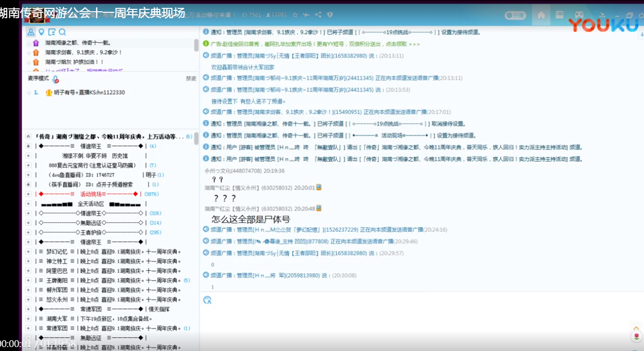644x351 pixels.
Task: Click the channel ID 7561 text
Action: (251, 15)
